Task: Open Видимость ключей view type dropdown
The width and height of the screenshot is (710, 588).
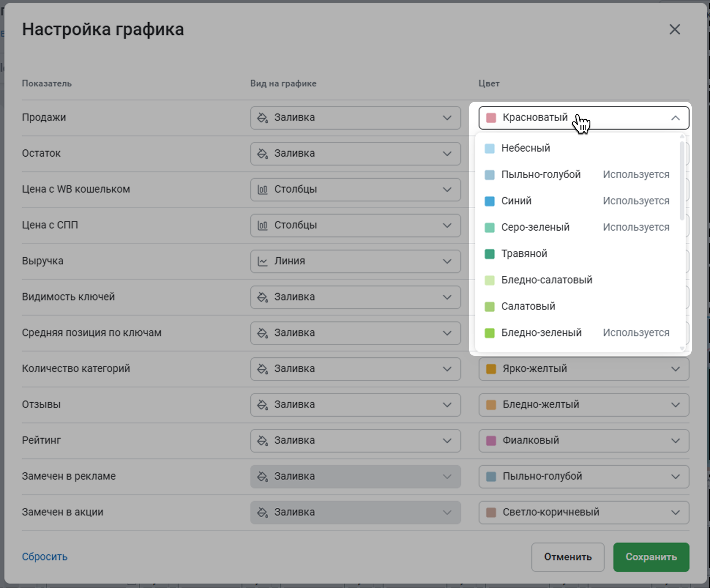Action: pyautogui.click(x=355, y=297)
